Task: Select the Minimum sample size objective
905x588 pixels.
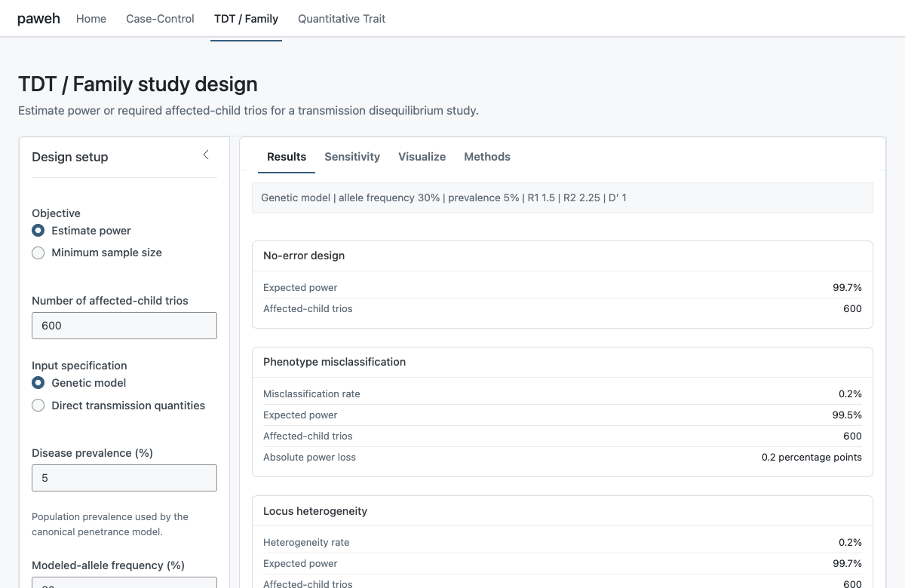Action: tap(97, 253)
